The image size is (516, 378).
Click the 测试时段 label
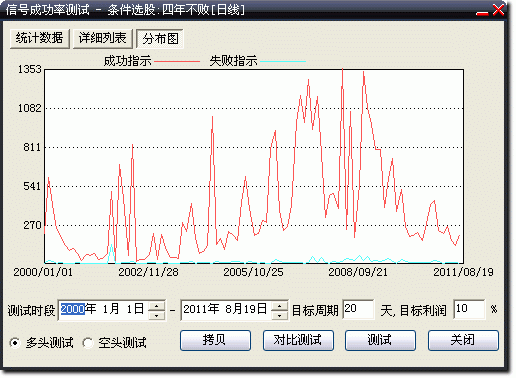point(31,311)
